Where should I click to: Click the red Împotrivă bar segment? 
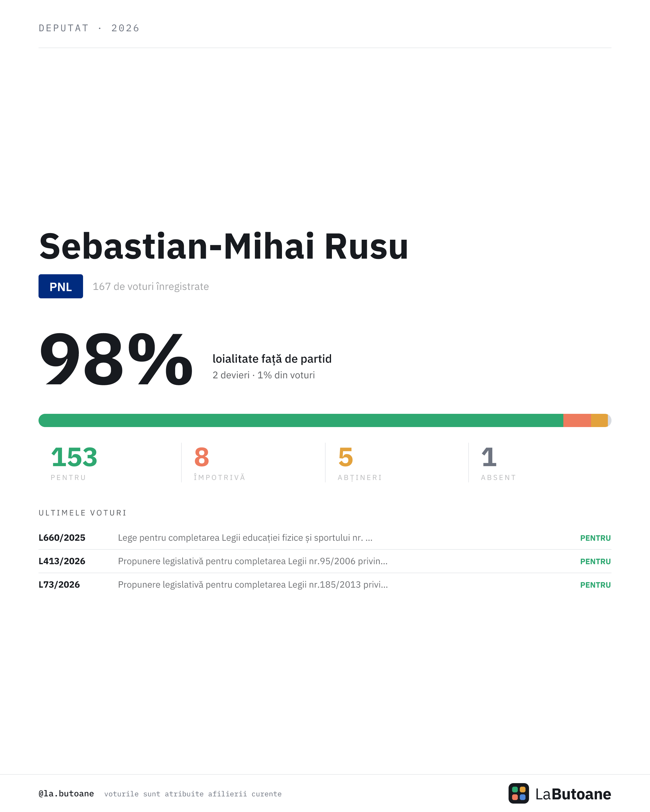(577, 420)
